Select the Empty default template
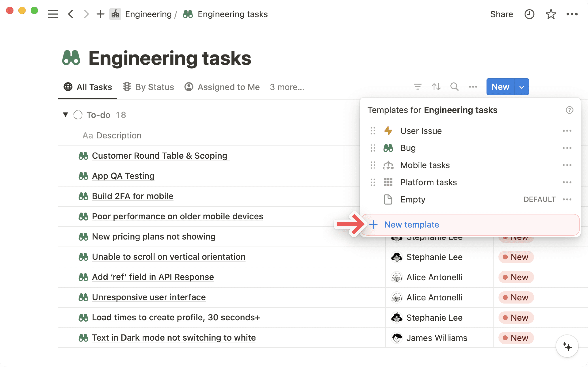Screen dimensions: 588x367 pos(413,199)
